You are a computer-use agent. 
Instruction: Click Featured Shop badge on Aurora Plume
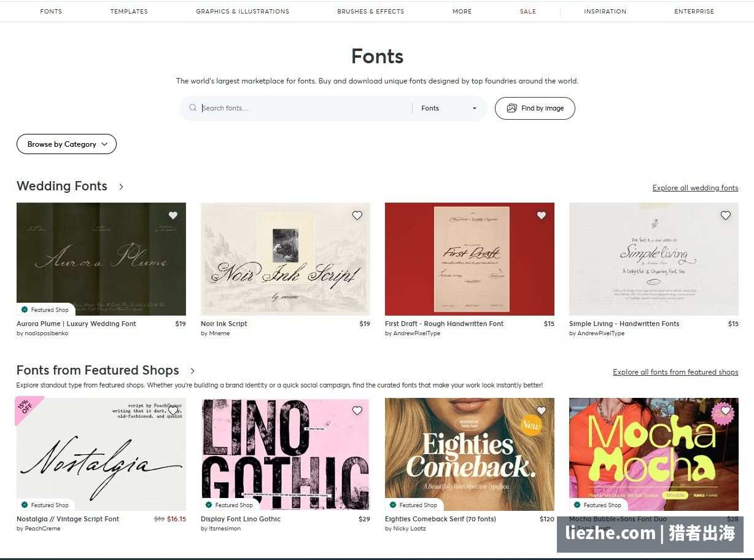[x=45, y=309]
